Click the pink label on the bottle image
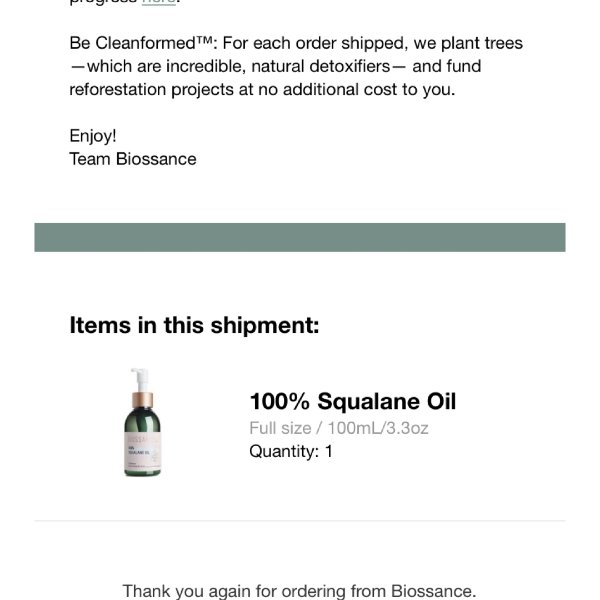Image resolution: width=600 pixels, height=600 pixels. pos(143,450)
